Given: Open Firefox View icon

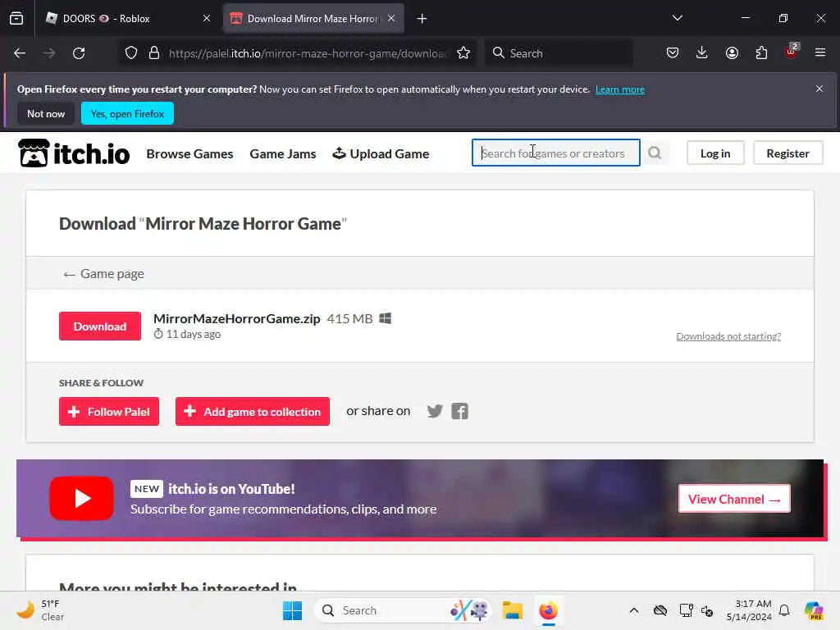Looking at the screenshot, I should (x=16, y=18).
